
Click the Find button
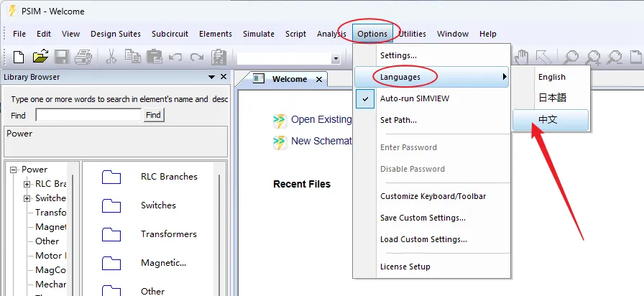coord(153,116)
